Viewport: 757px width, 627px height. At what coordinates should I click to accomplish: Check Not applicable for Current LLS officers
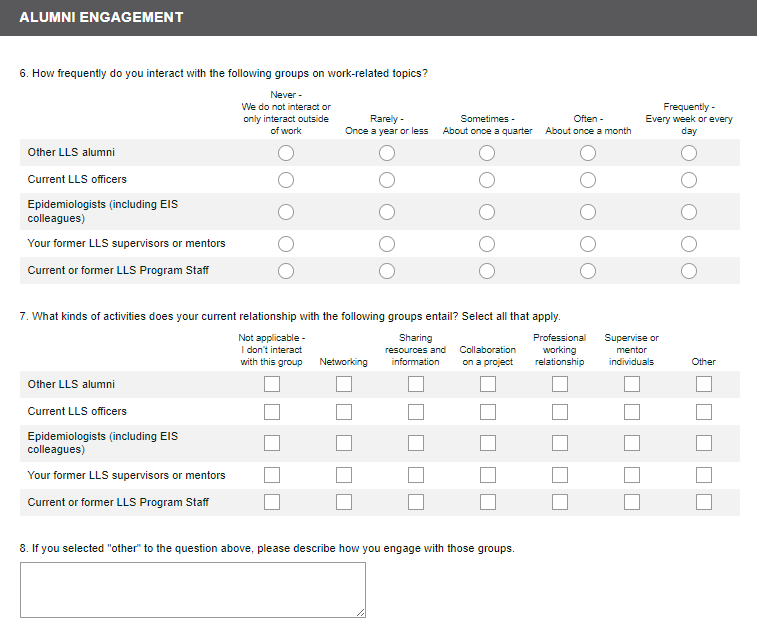[272, 412]
